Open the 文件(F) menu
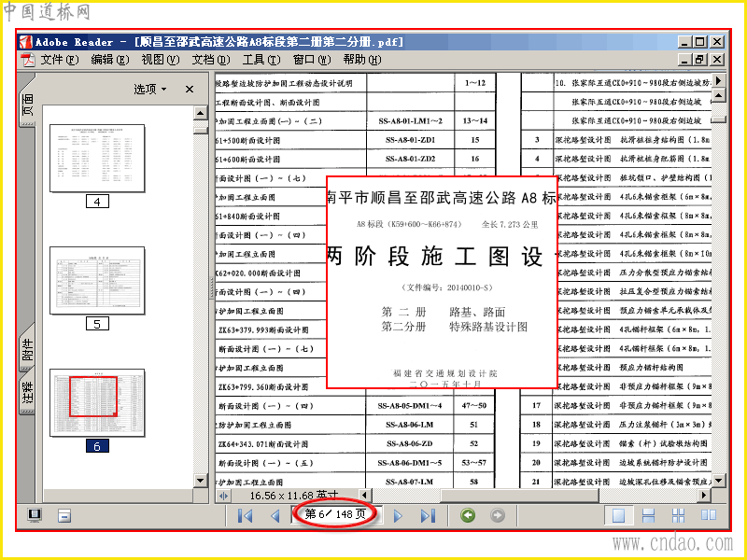This screenshot has width=747, height=560. 59,60
